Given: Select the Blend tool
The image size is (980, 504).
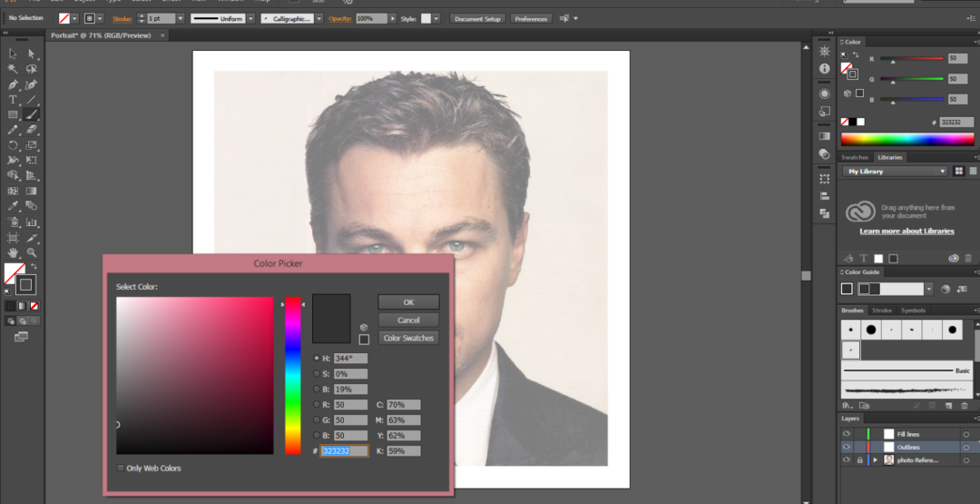Looking at the screenshot, I should coord(31,206).
